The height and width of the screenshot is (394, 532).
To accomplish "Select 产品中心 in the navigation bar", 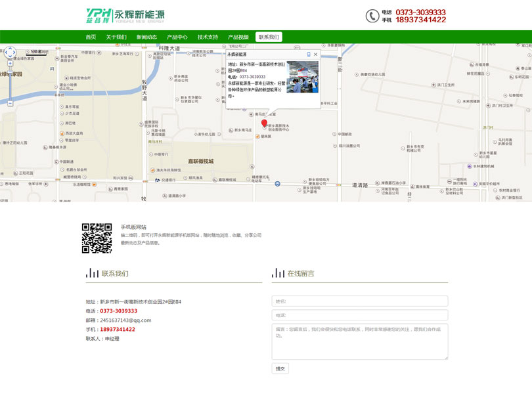I will pos(177,37).
